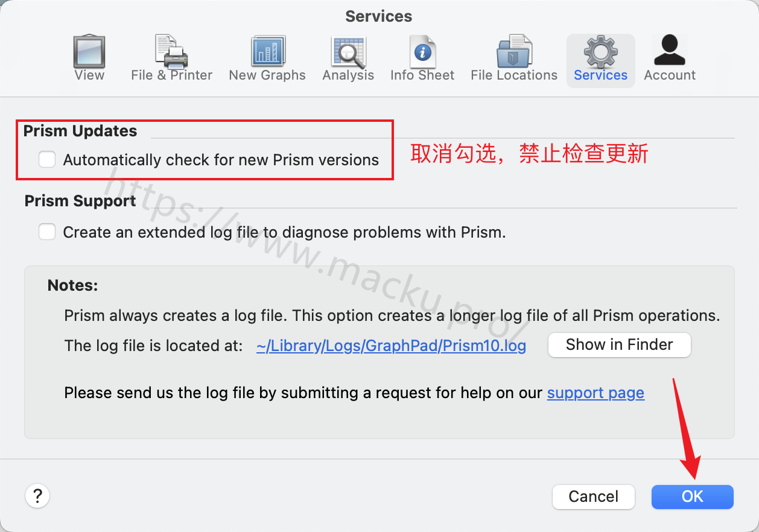Open the Prism10.log file path link

pyautogui.click(x=391, y=346)
